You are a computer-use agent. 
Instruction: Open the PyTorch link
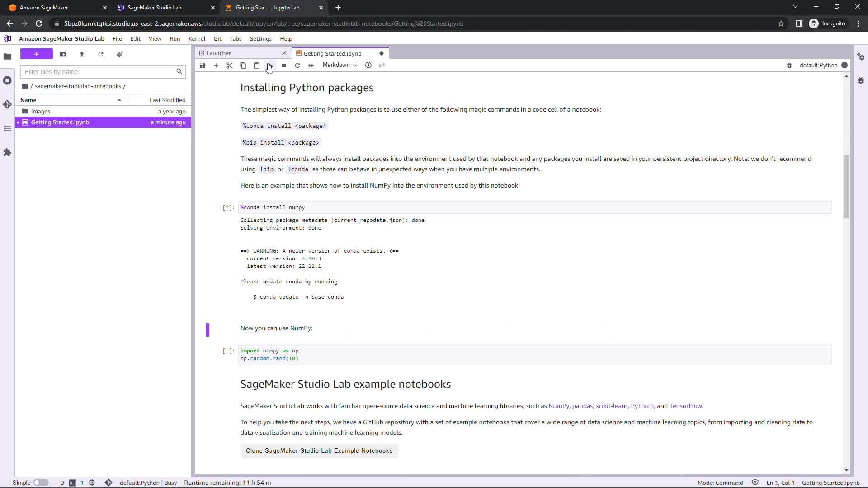coord(642,406)
